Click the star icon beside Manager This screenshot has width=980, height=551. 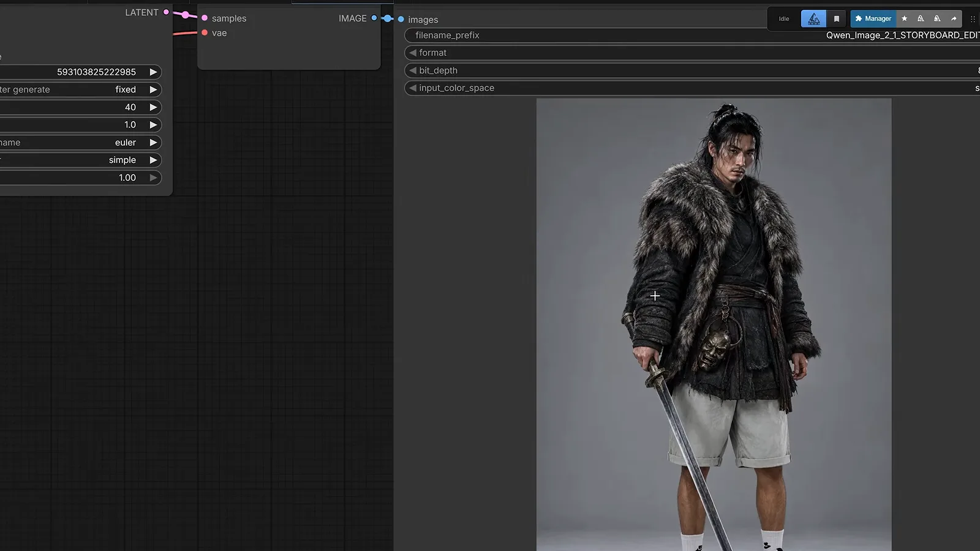(905, 19)
